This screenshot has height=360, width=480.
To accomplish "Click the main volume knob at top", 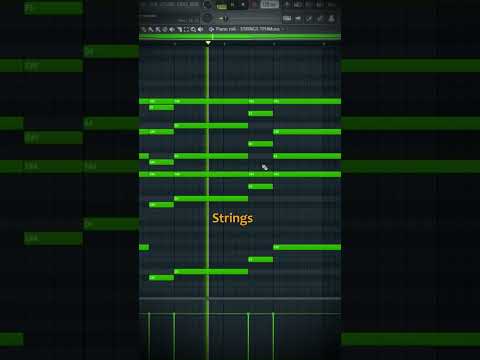I will (x=208, y=5).
